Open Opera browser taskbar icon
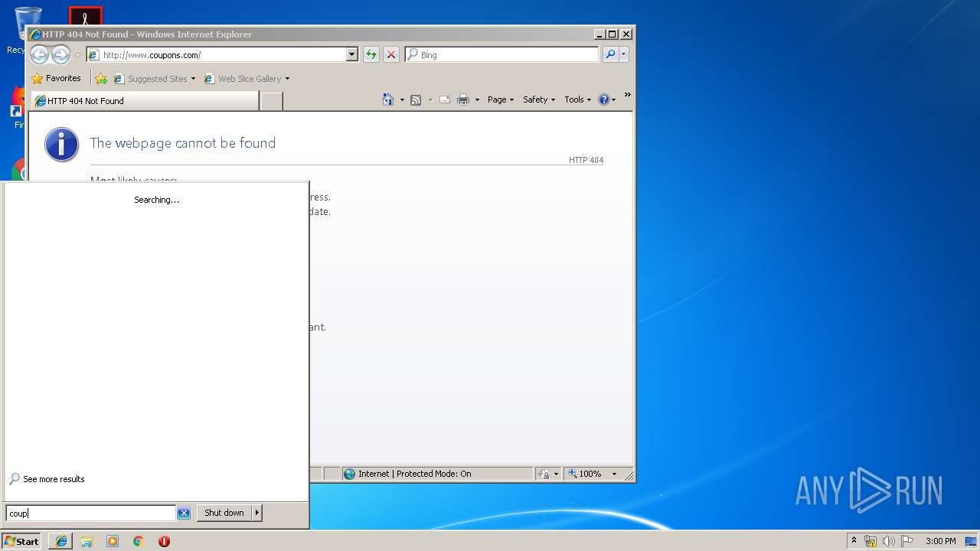Viewport: 980px width, 551px height. click(164, 541)
